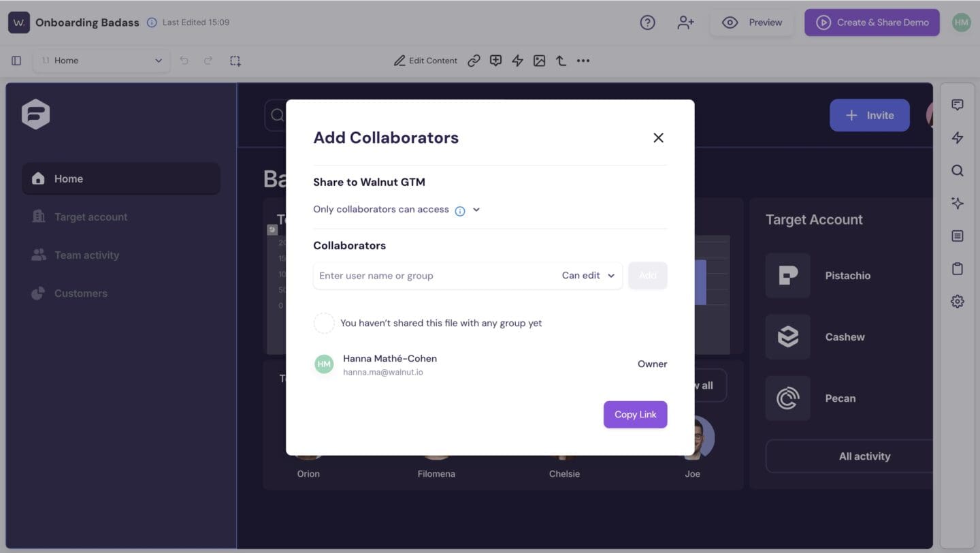Click search icon in right sidebar
The height and width of the screenshot is (553, 980).
(958, 170)
